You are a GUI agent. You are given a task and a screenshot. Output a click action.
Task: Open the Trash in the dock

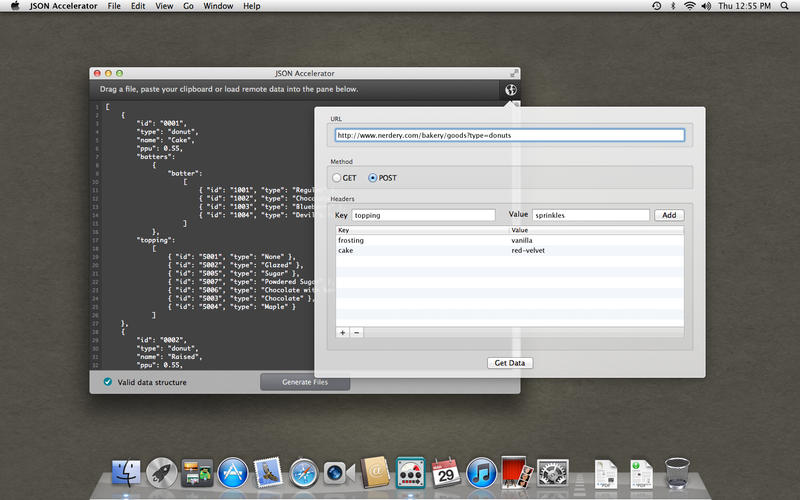pos(677,472)
